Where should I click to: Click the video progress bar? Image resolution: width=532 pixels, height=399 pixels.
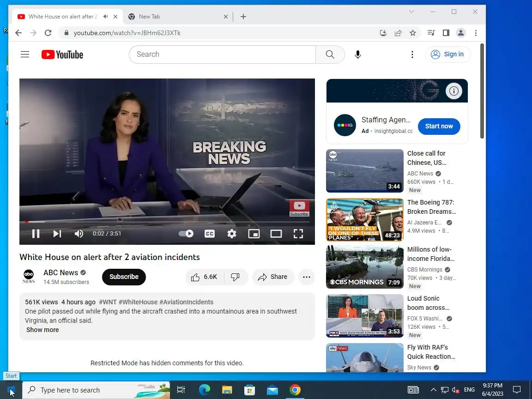tap(167, 222)
